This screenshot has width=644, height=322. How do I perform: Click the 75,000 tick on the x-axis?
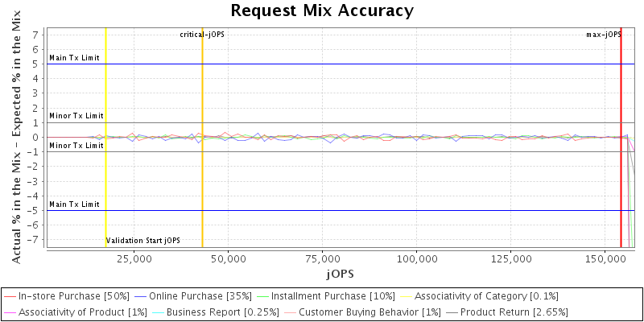coord(322,260)
